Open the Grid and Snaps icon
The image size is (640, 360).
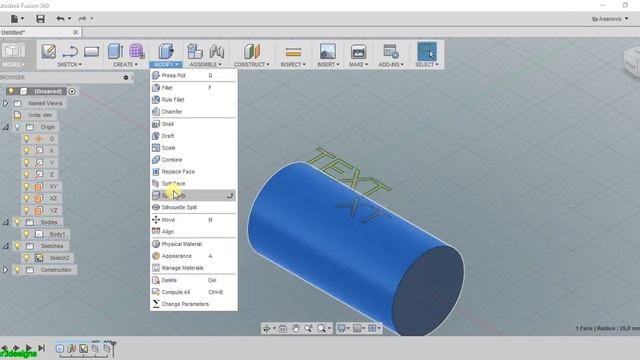point(357,329)
